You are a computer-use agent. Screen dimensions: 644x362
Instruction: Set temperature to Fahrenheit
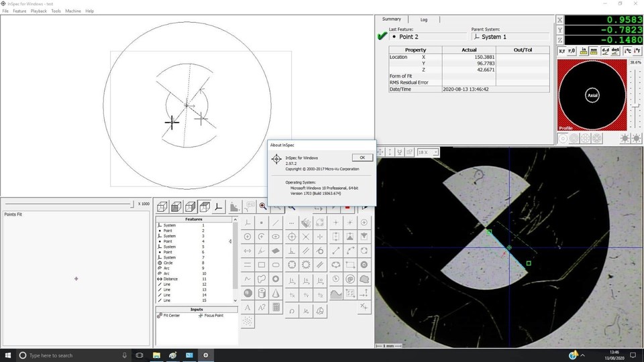(x=637, y=51)
